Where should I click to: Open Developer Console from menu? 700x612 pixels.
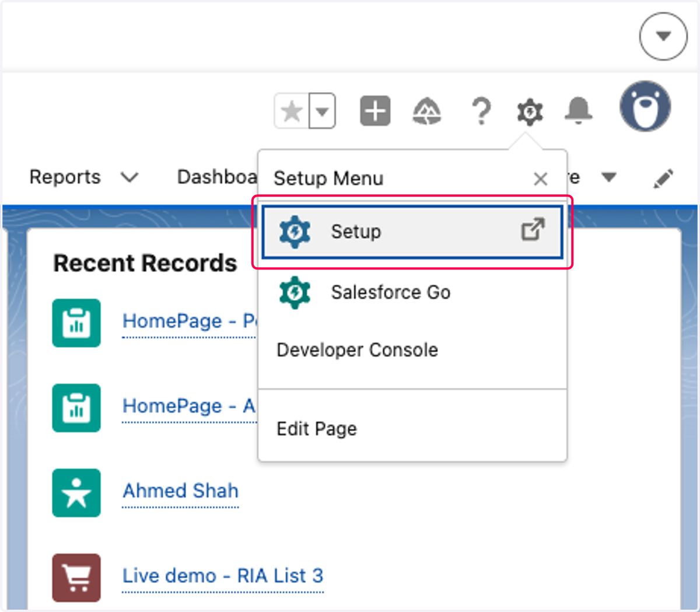357,350
